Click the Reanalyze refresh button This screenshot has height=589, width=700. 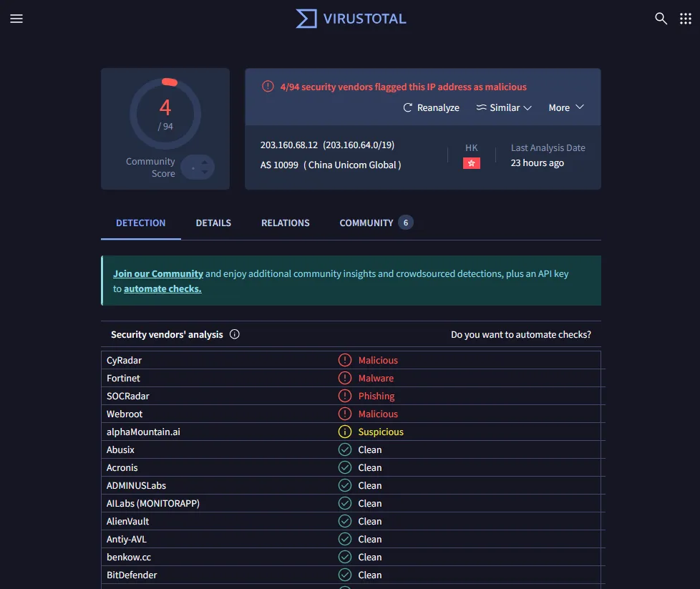click(431, 107)
